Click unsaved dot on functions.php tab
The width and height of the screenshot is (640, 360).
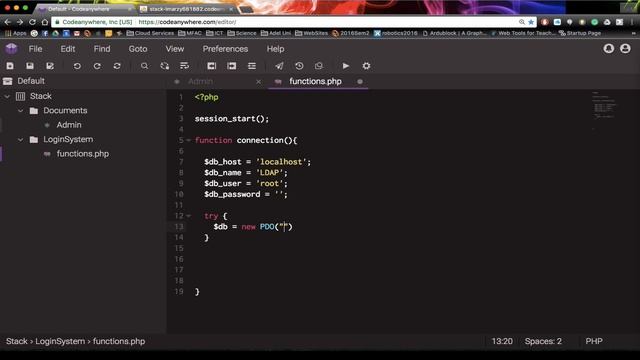click(x=360, y=82)
